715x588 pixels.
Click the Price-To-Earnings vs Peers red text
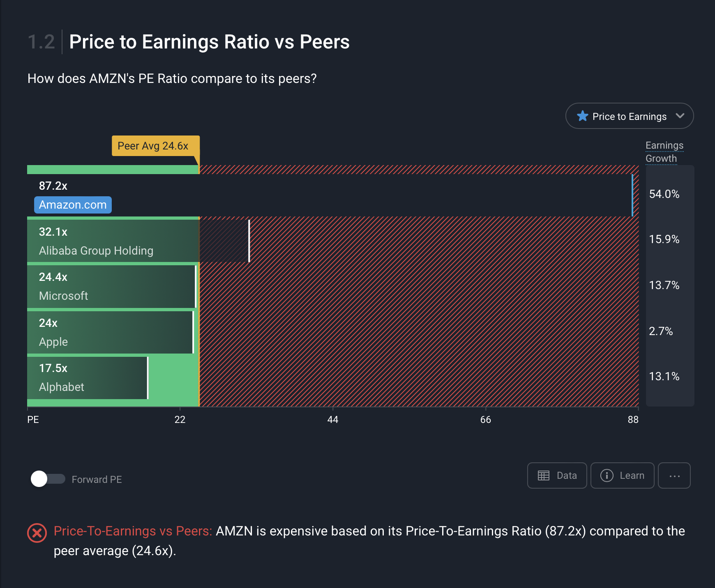coord(133,531)
